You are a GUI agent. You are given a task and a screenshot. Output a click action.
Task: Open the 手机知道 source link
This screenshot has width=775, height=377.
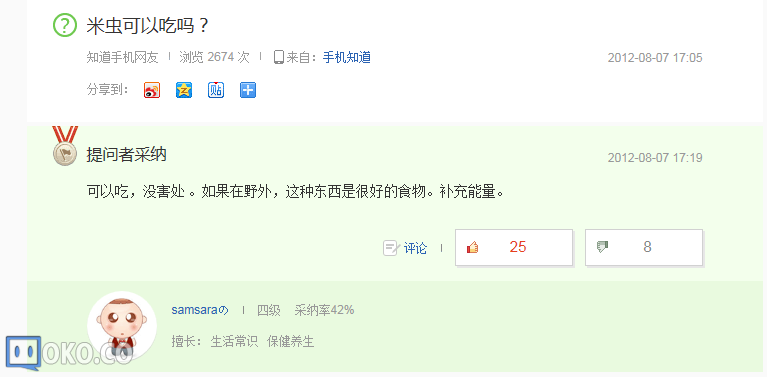[346, 57]
